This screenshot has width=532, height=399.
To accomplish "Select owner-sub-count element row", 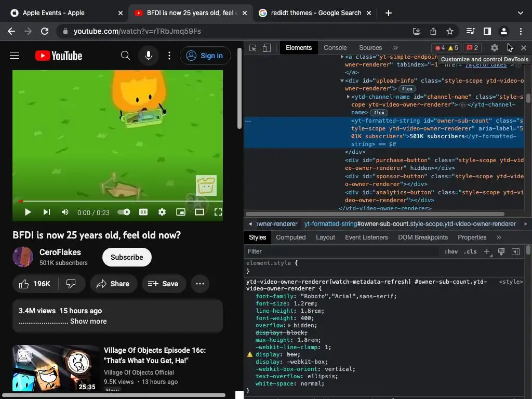I will [x=384, y=132].
